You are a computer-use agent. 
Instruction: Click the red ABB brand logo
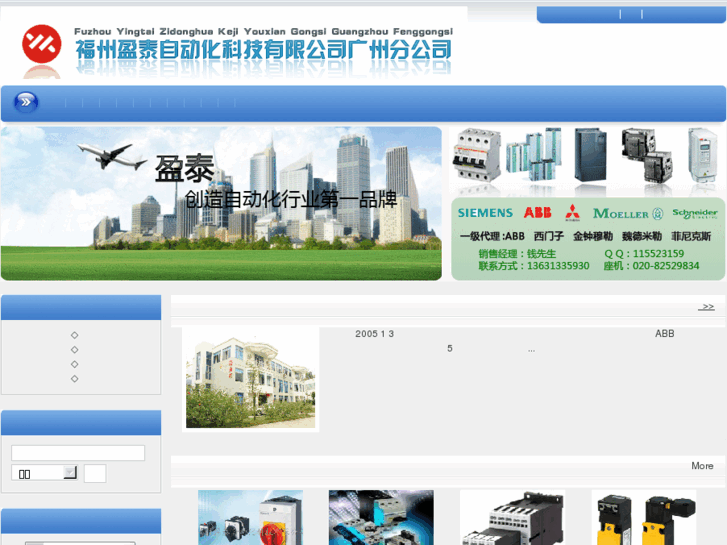(537, 212)
